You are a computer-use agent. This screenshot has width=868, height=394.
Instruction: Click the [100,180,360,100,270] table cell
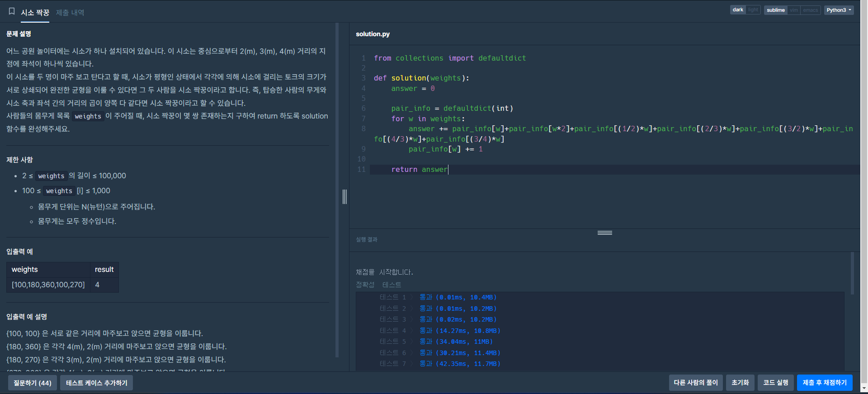coord(48,285)
